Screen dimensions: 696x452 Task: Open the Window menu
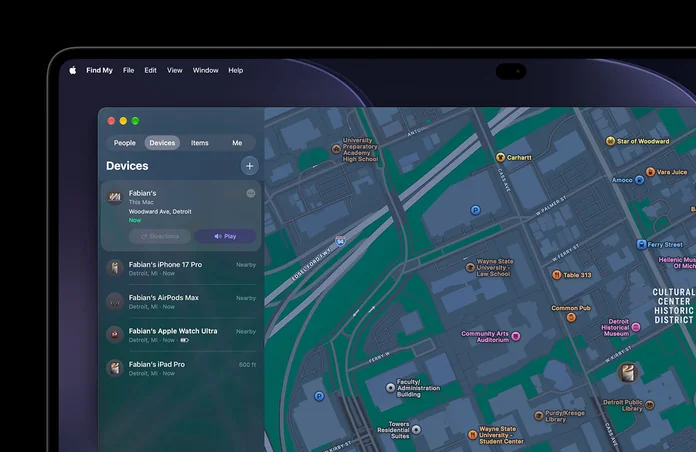click(x=205, y=70)
